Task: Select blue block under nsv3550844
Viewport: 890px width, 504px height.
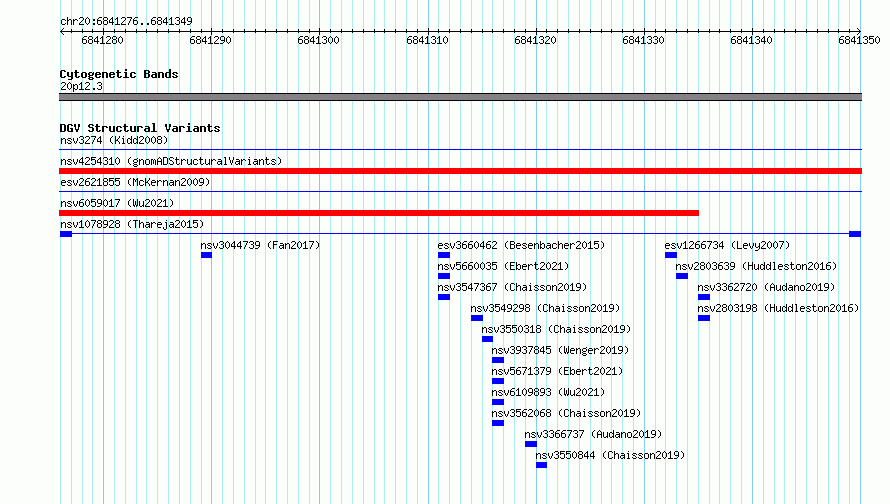Action: [x=541, y=465]
